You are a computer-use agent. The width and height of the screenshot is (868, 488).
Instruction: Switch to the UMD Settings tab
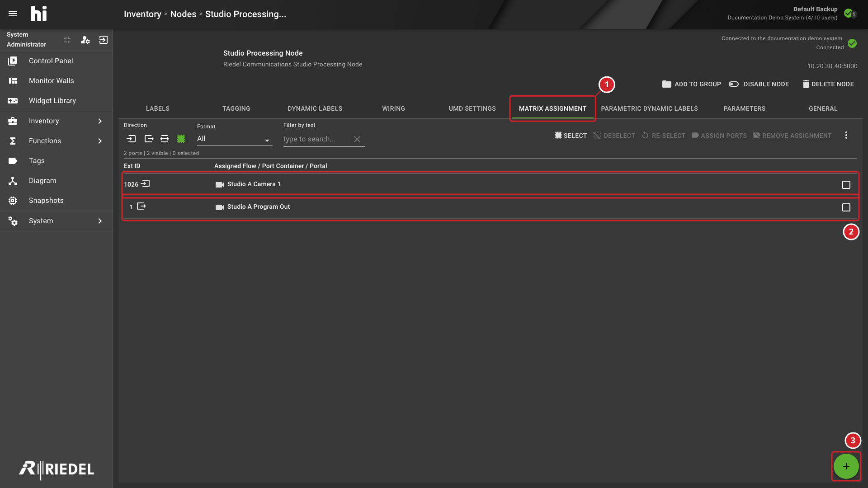coord(472,108)
